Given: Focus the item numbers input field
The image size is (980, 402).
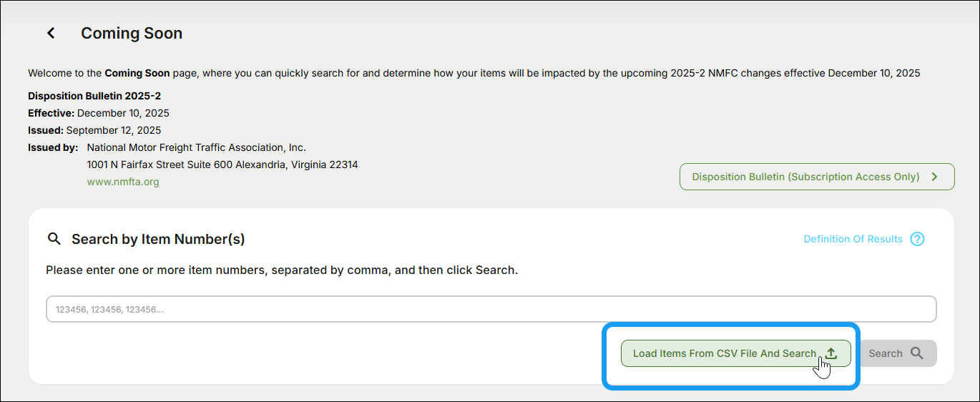Looking at the screenshot, I should tap(491, 309).
